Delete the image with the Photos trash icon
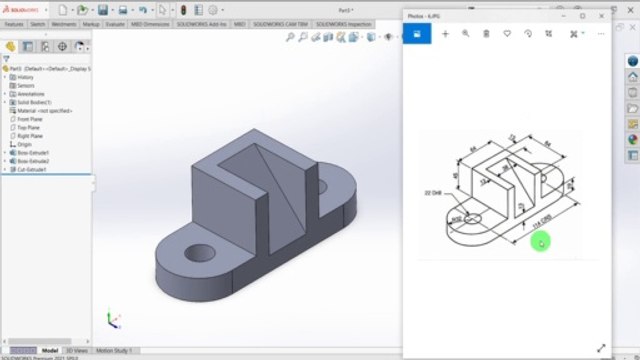Image resolution: width=640 pixels, height=360 pixels. (x=486, y=34)
